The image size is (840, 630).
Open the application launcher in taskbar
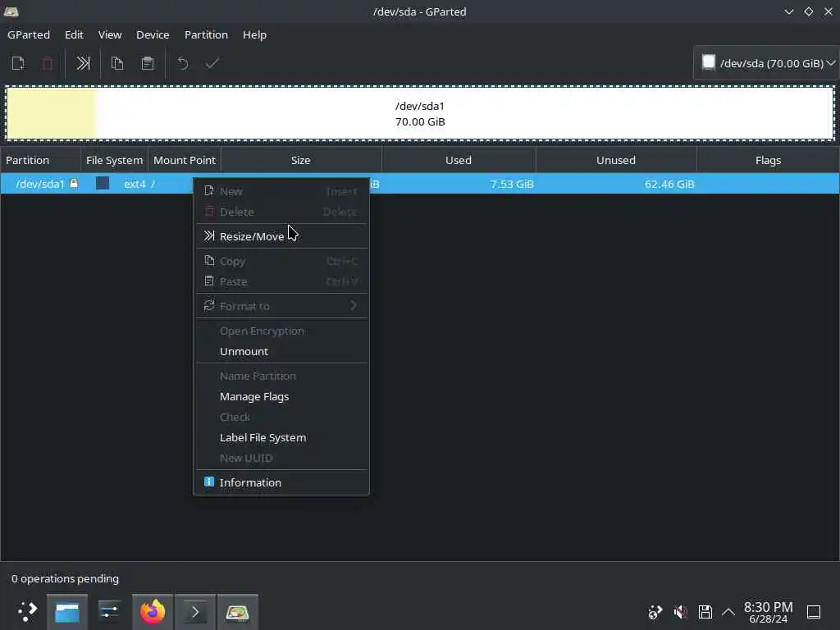pyautogui.click(x=26, y=612)
